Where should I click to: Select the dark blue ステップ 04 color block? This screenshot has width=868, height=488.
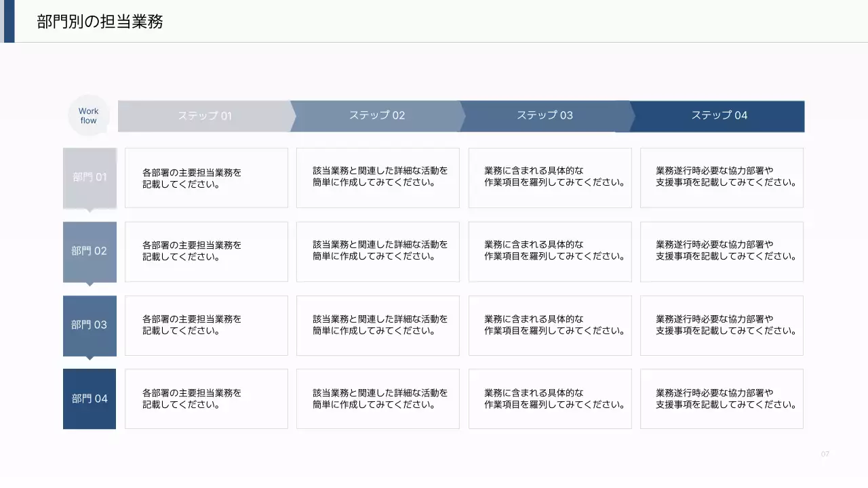coord(719,116)
